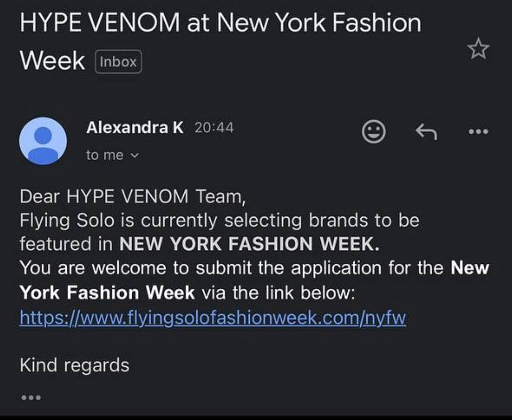This screenshot has width=512, height=420.
Task: Click the 'Kind regards' sign-off
Action: coord(74,365)
